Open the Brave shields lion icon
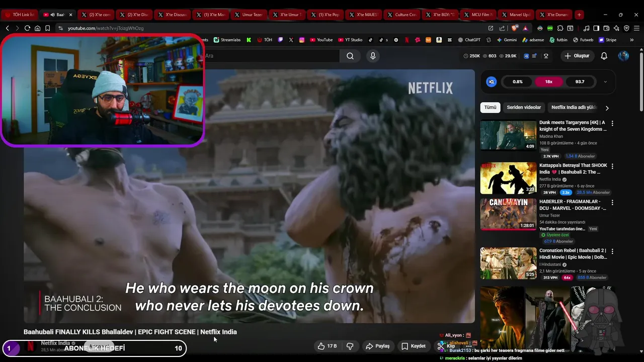Image resolution: width=644 pixels, height=362 pixels. tap(514, 28)
